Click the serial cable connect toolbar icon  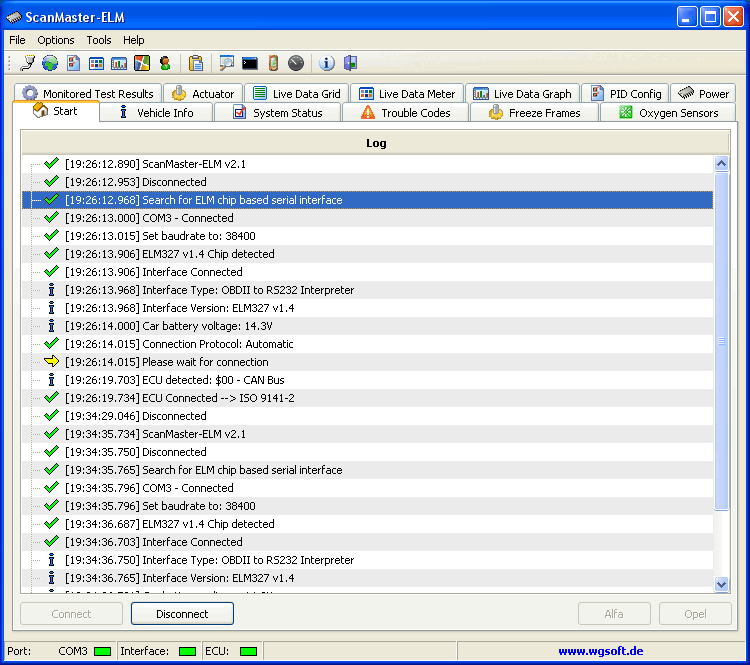[x=27, y=63]
